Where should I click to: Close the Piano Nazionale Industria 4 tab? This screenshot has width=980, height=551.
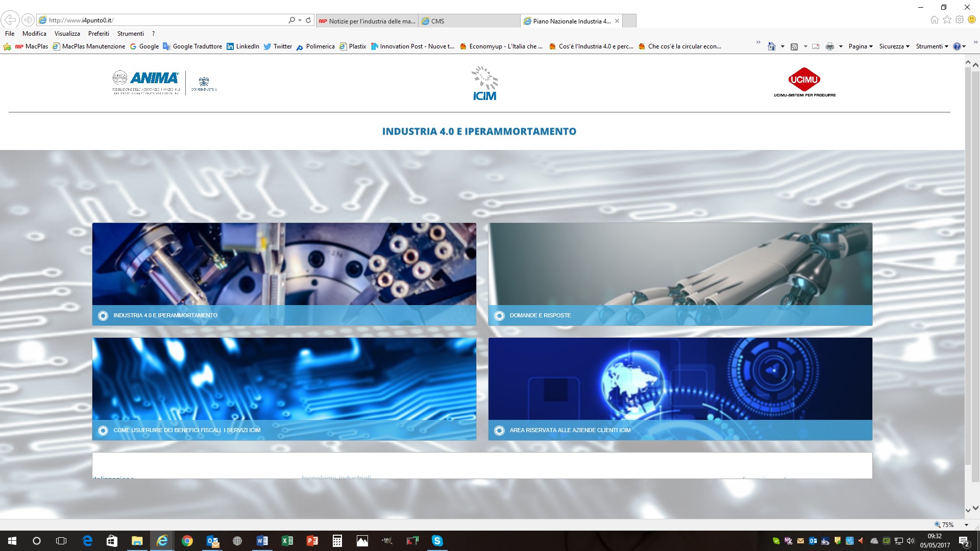pyautogui.click(x=617, y=21)
